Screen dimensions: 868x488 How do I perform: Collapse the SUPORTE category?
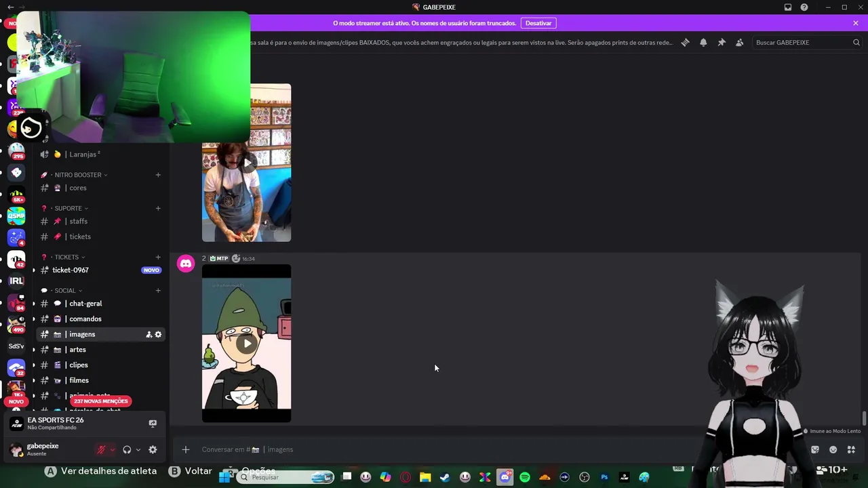coord(68,208)
